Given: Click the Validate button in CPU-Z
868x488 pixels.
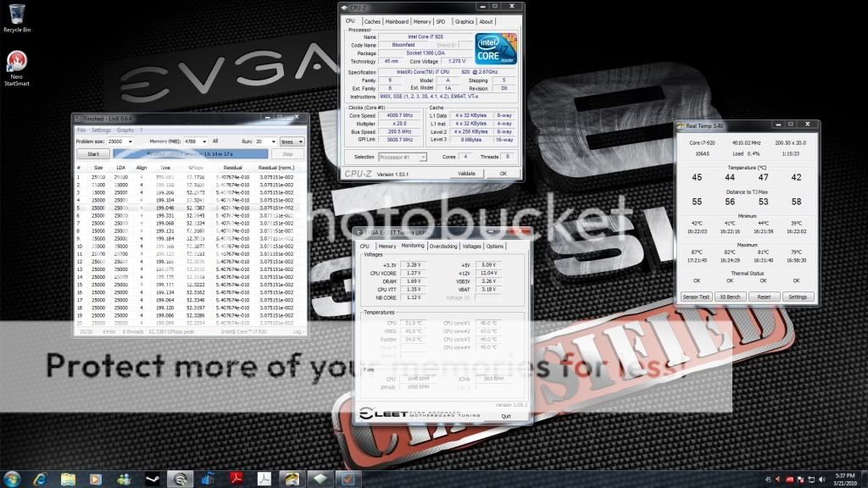Looking at the screenshot, I should (x=466, y=173).
